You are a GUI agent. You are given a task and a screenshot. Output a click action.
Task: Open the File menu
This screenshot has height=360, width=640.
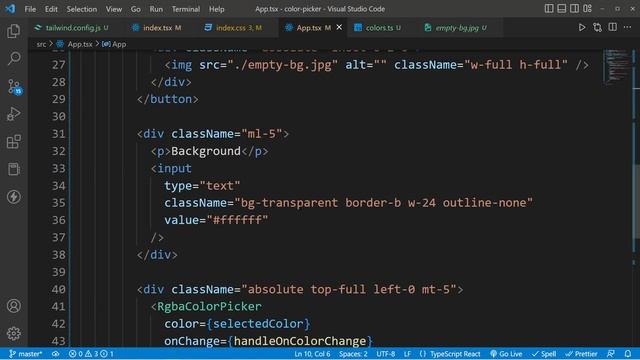tap(30, 9)
